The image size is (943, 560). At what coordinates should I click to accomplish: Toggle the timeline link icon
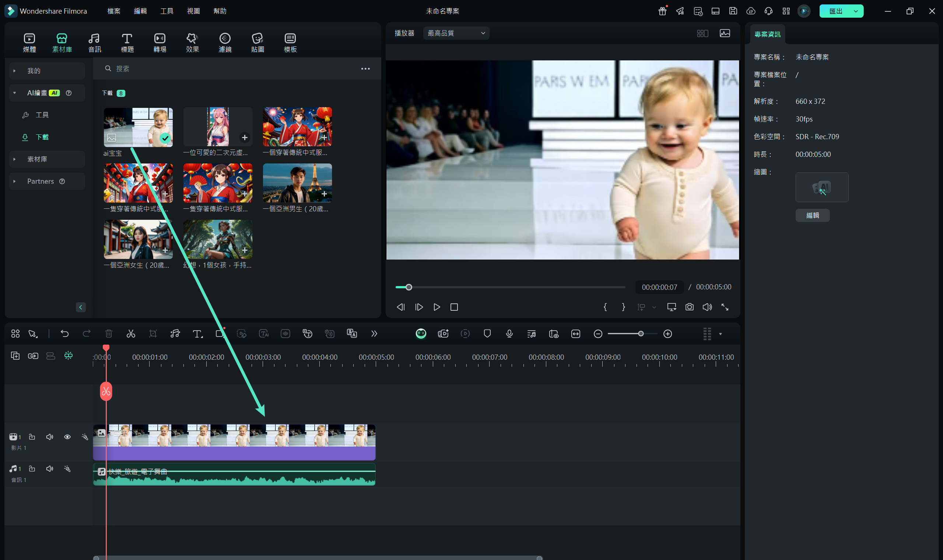pos(33,356)
